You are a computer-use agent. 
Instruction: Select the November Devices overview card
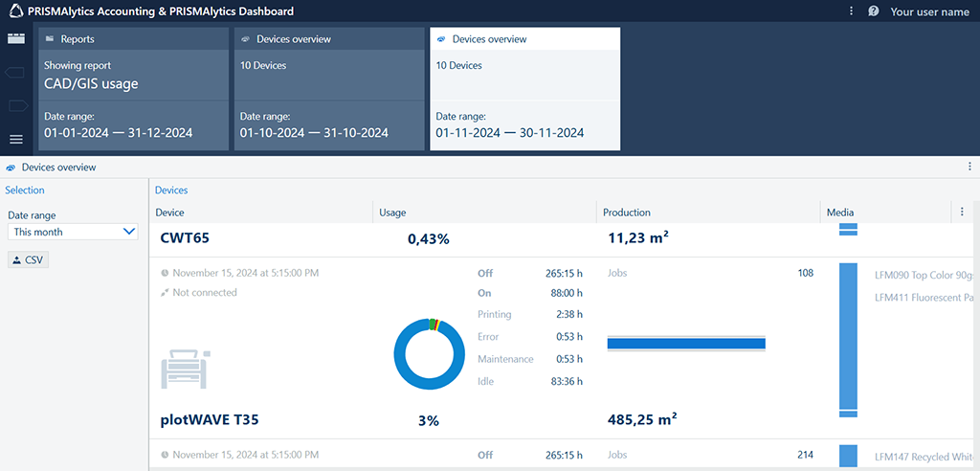click(524, 89)
